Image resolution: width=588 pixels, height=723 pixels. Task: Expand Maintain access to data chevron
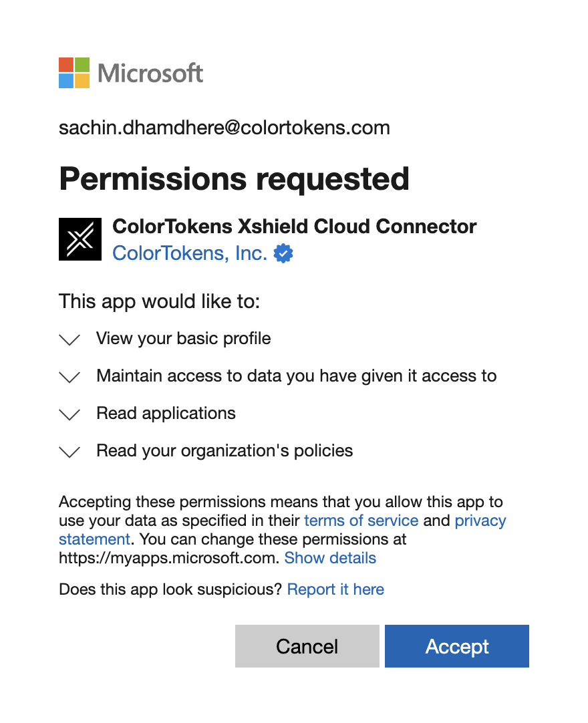[69, 377]
